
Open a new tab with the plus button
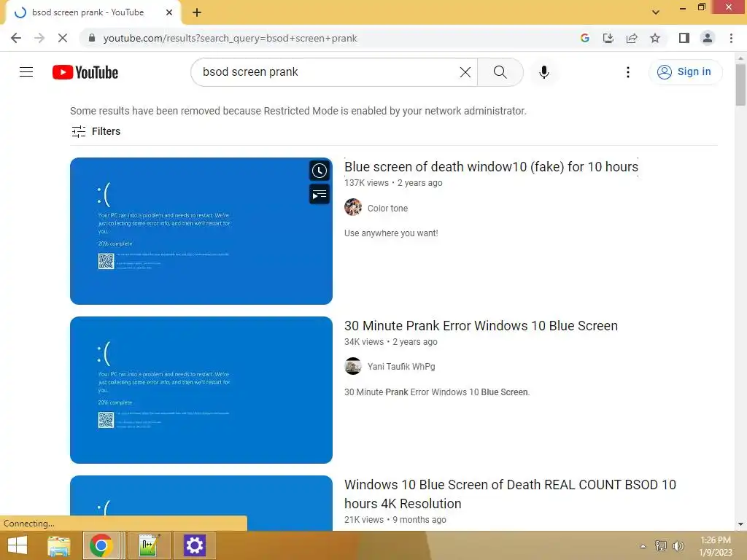tap(197, 13)
